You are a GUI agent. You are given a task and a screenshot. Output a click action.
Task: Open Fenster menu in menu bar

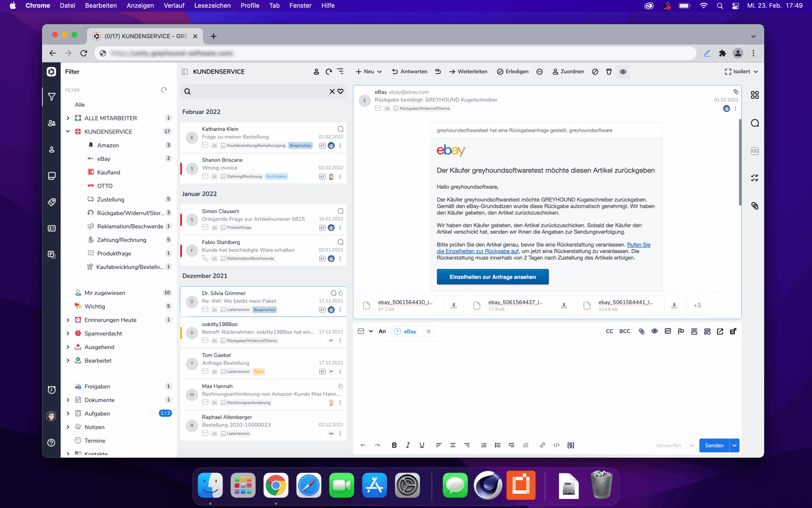300,6
